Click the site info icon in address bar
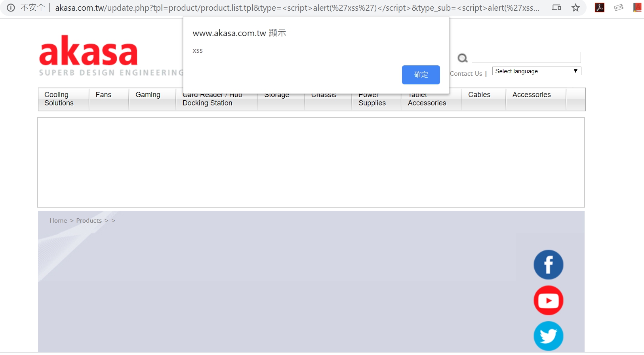644x355 pixels. coord(11,8)
